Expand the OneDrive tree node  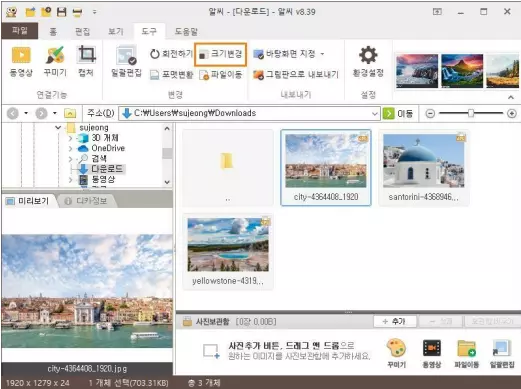tap(70, 148)
